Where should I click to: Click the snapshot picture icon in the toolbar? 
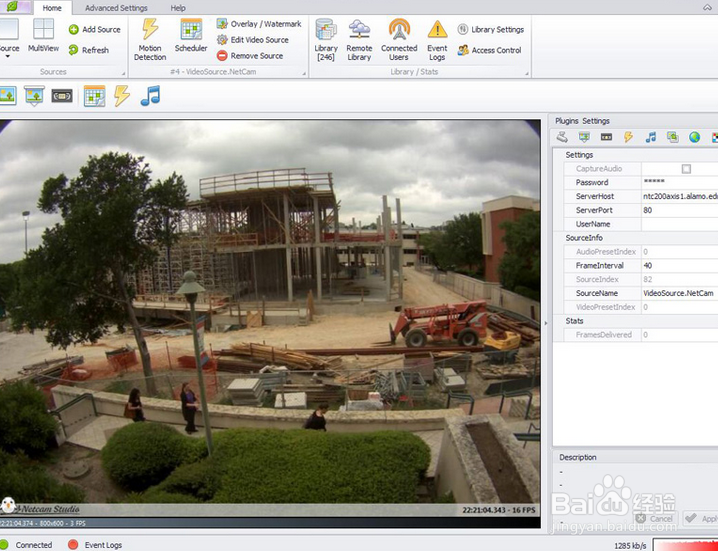coord(7,95)
